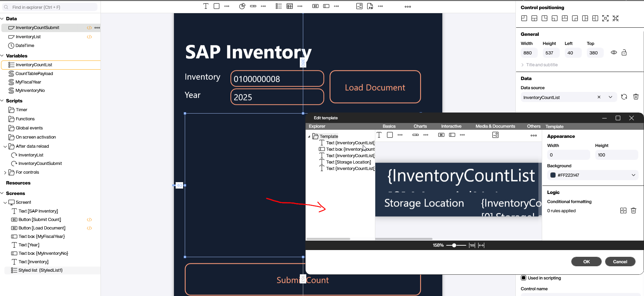
Task: Select the pie chart control tool
Action: (x=242, y=6)
